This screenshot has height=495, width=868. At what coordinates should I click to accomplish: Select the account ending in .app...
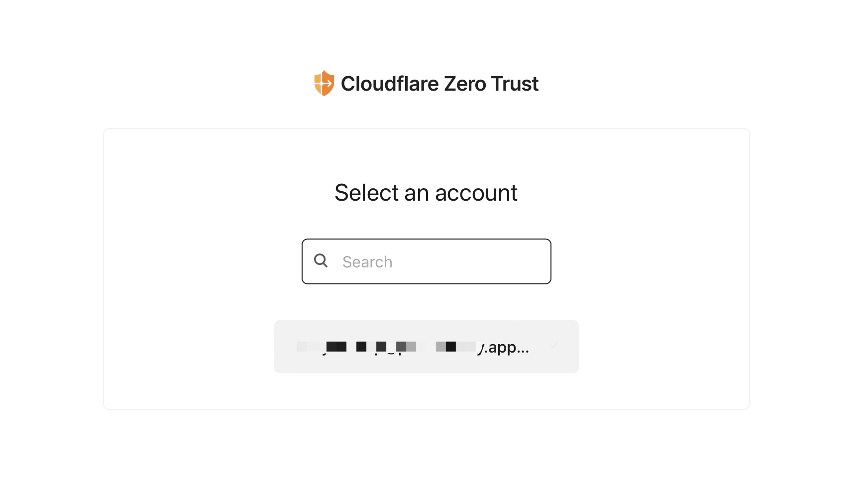tap(426, 347)
